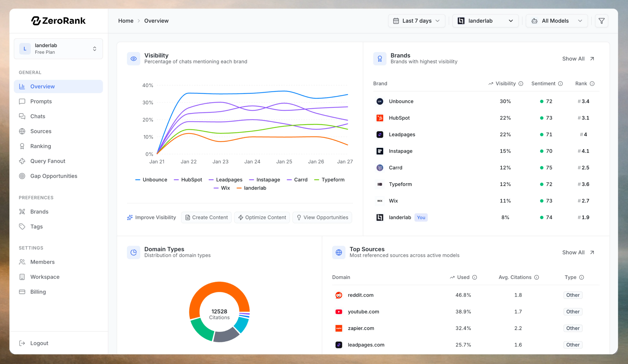This screenshot has height=364, width=628.
Task: Click the Visibility eye icon
Action: 133,59
